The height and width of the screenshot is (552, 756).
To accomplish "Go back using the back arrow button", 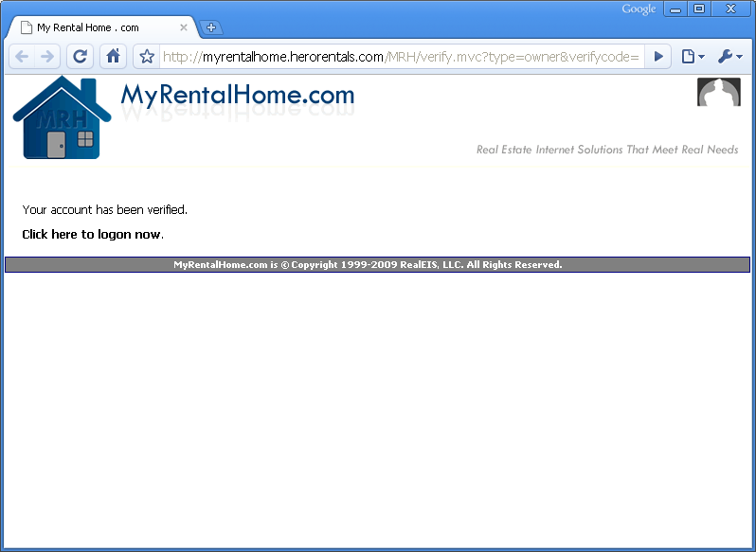I will 22,57.
